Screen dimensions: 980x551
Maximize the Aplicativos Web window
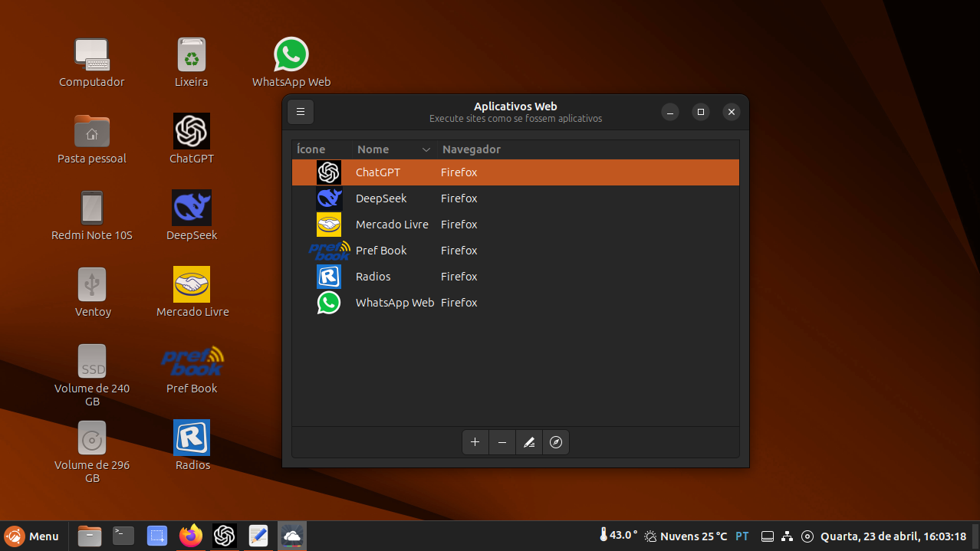(x=700, y=112)
